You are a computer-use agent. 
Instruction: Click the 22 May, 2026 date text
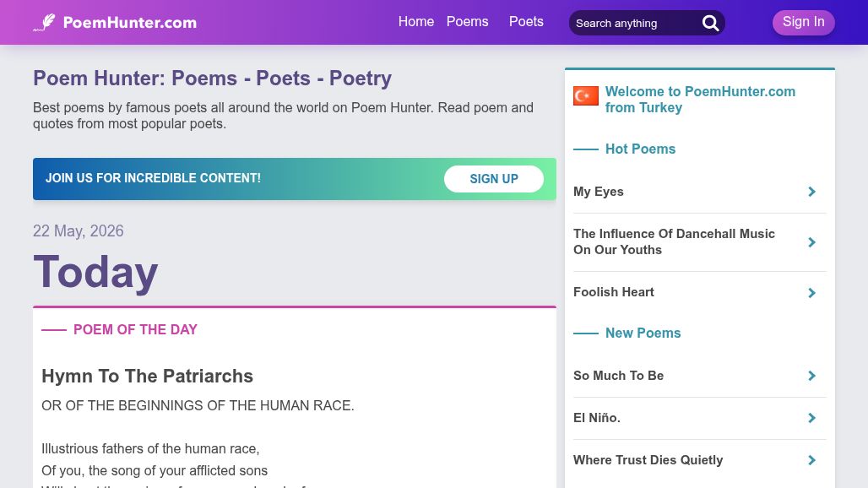click(78, 230)
